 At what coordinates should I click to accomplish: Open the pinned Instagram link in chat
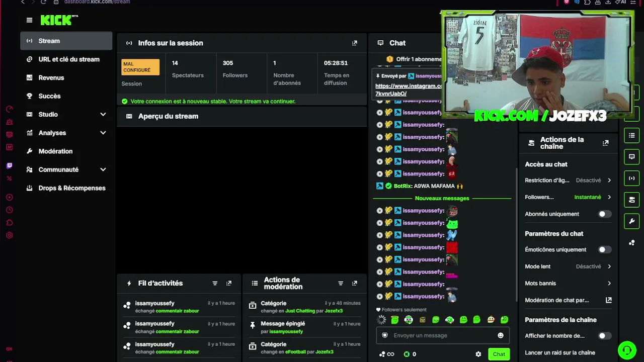408,90
